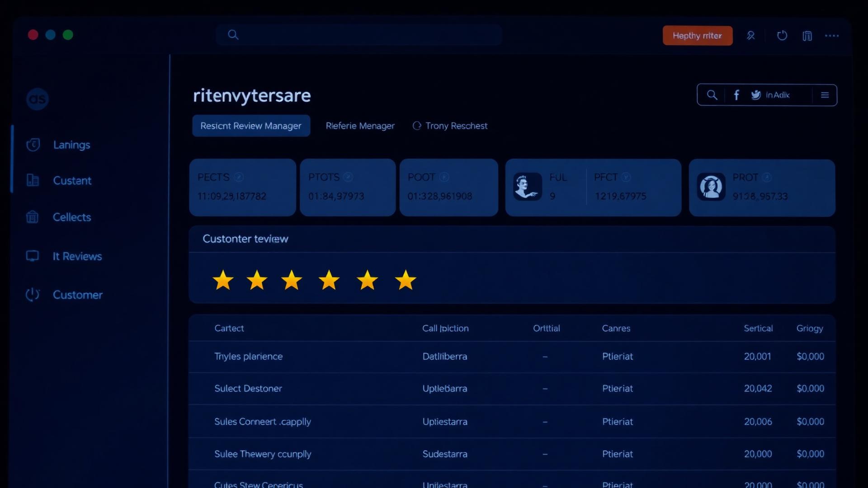Click the power icon next to Hepthy rriter

(782, 35)
